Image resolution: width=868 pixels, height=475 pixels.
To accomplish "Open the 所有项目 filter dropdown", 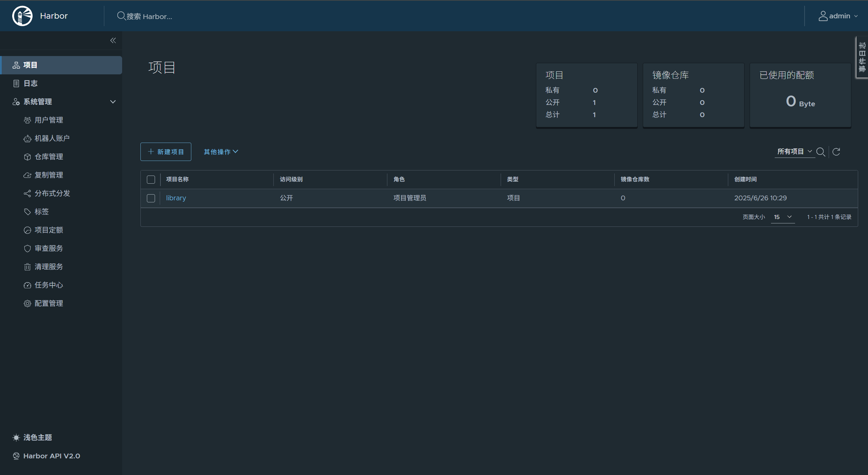I will point(794,151).
